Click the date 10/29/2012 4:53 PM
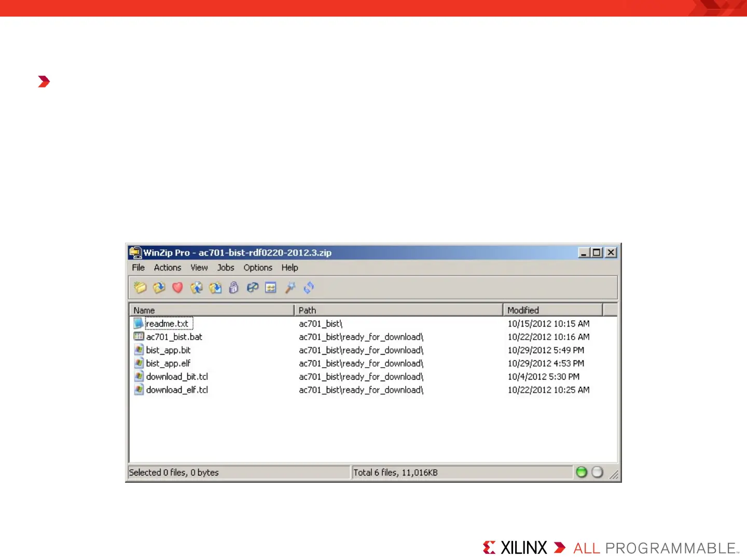This screenshot has height=560, width=747. click(x=546, y=363)
